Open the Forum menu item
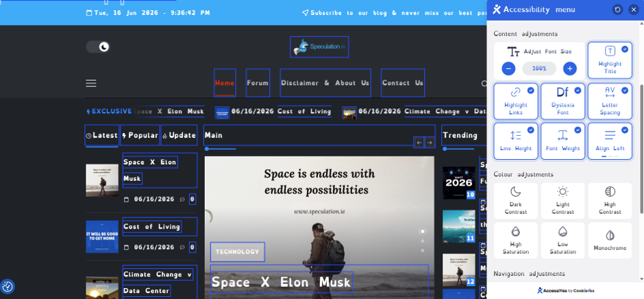Image resolution: width=644 pixels, height=299 pixels. (258, 83)
